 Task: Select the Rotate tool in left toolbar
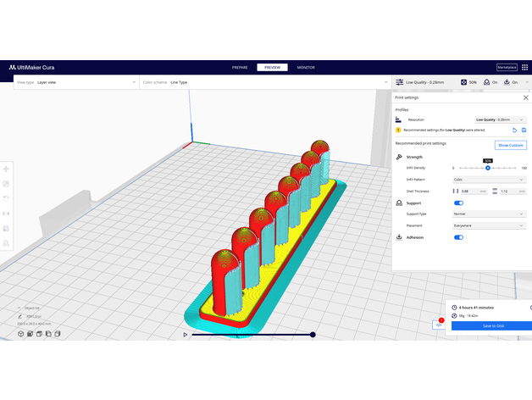(x=7, y=198)
